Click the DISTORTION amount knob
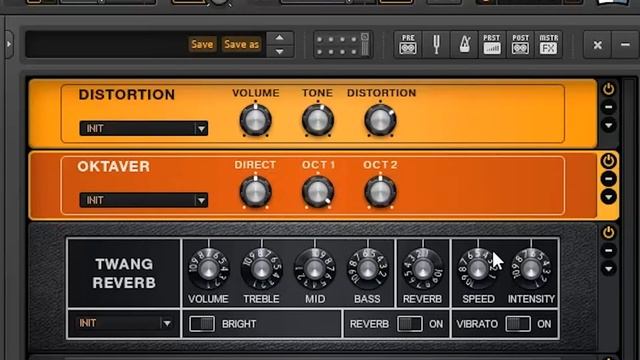640x360 pixels. point(380,120)
